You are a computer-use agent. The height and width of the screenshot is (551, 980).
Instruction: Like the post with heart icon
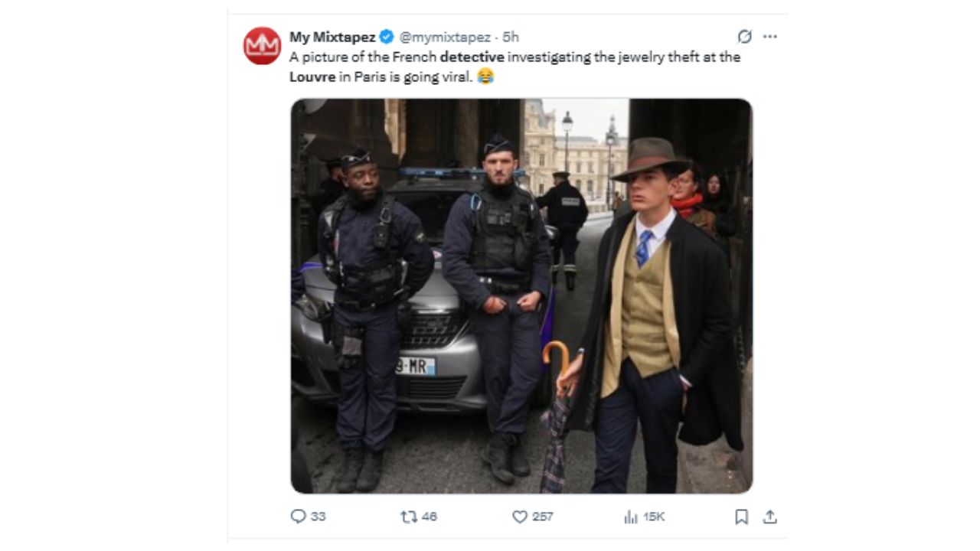click(520, 517)
